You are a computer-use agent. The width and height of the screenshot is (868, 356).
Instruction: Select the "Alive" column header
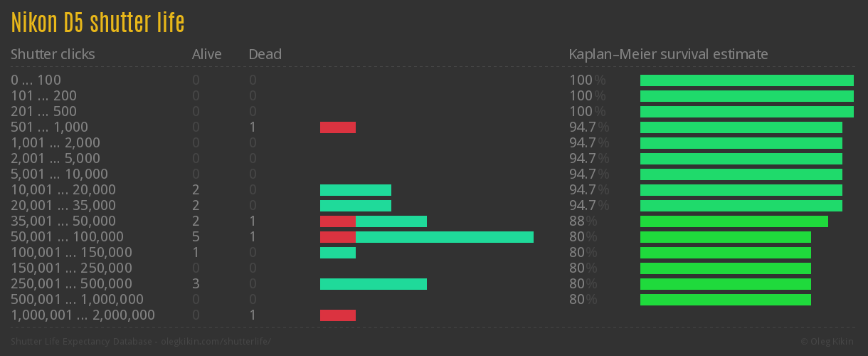(x=206, y=54)
